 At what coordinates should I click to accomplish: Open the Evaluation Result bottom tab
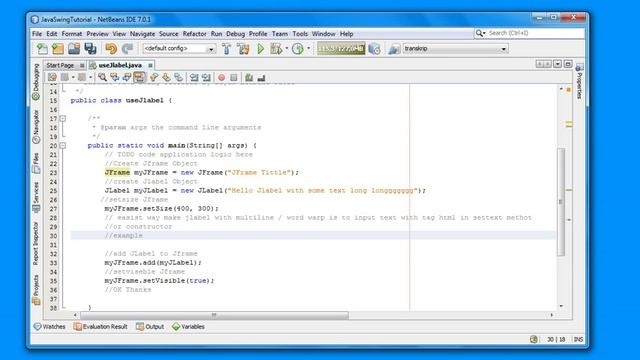point(100,327)
